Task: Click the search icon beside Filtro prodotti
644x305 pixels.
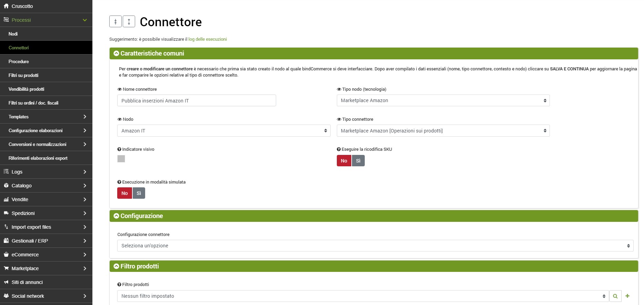Action: (x=615, y=296)
